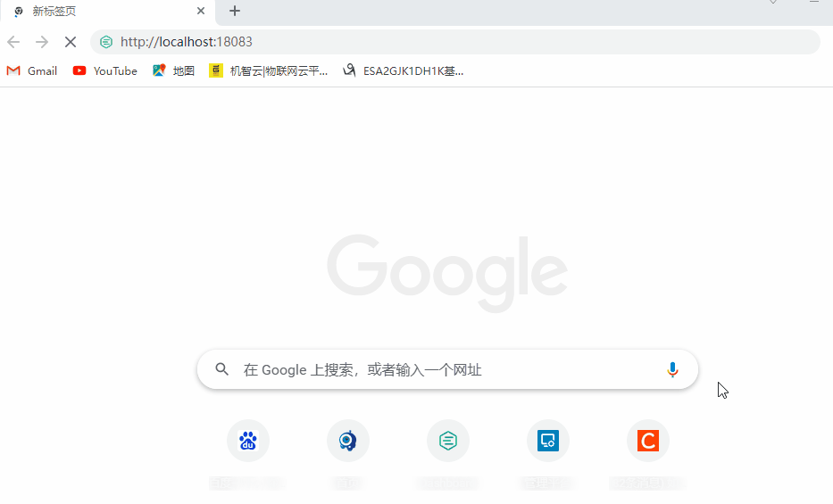Open the ESA2GJK1DH1K bookmark
The image size is (833, 504).
click(x=404, y=71)
